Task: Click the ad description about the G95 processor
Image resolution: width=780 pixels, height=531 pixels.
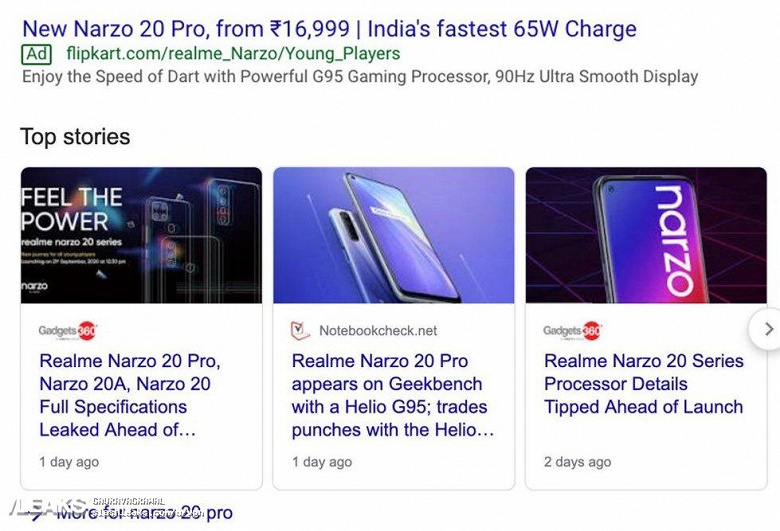Action: [x=360, y=76]
